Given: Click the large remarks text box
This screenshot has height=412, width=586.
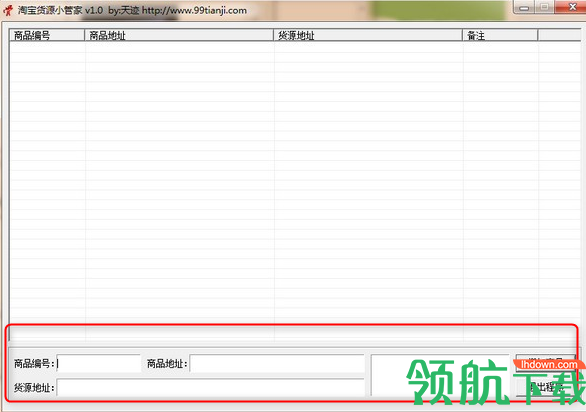Looking at the screenshot, I should [440, 375].
